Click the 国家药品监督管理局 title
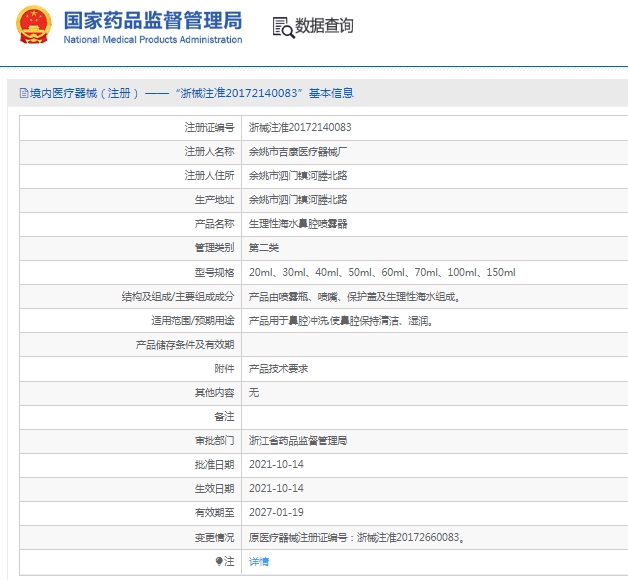 153,20
